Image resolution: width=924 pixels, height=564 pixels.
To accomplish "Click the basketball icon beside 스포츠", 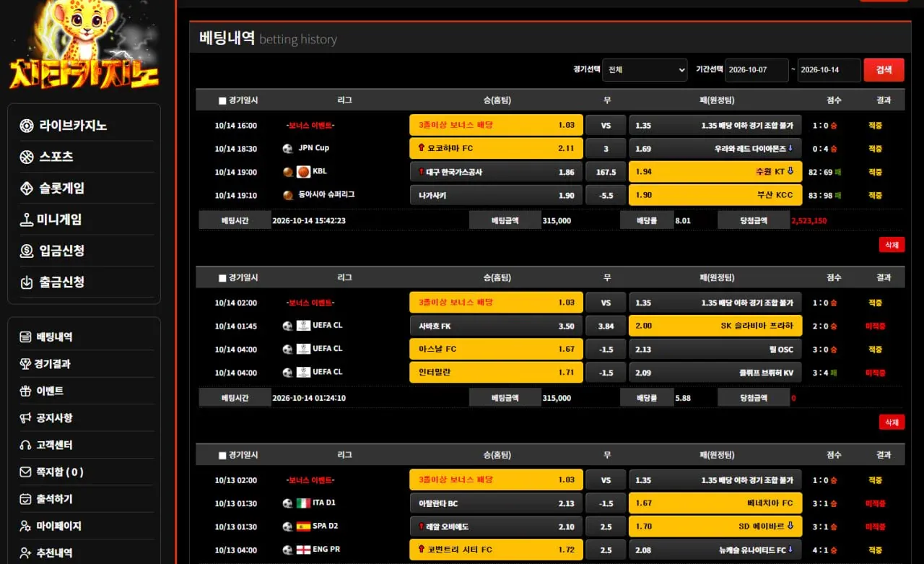I will coord(27,157).
